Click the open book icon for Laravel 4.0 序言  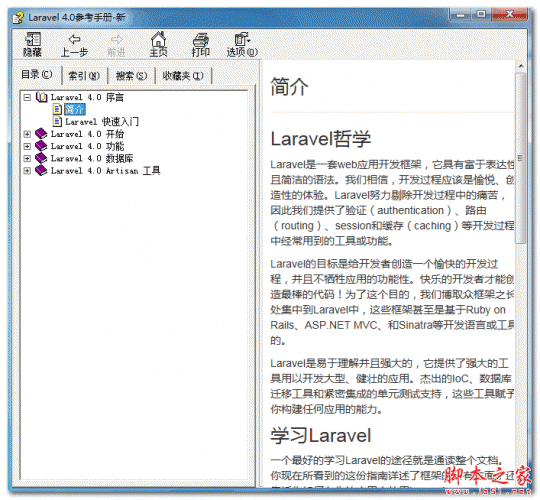point(41,97)
